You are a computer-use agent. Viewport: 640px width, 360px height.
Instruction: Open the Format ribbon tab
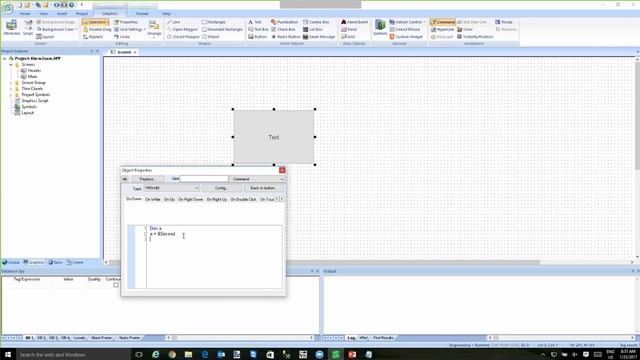pyautogui.click(x=142, y=13)
